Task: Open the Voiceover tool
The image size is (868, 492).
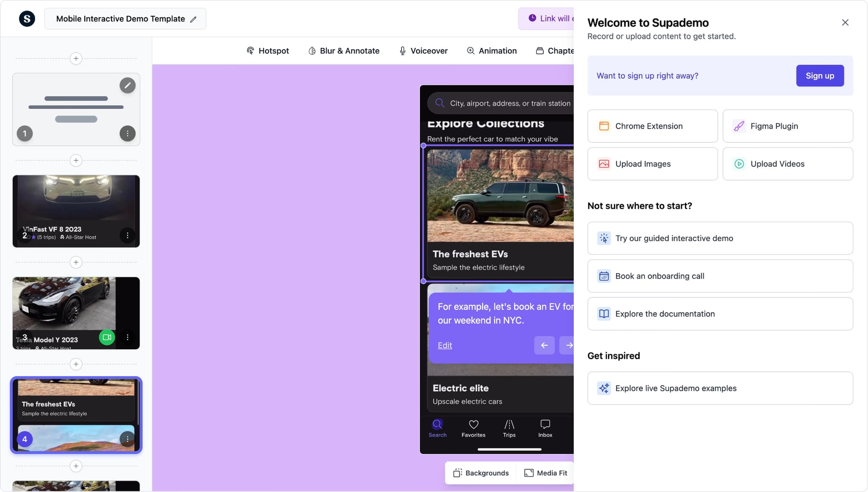Action: (423, 51)
